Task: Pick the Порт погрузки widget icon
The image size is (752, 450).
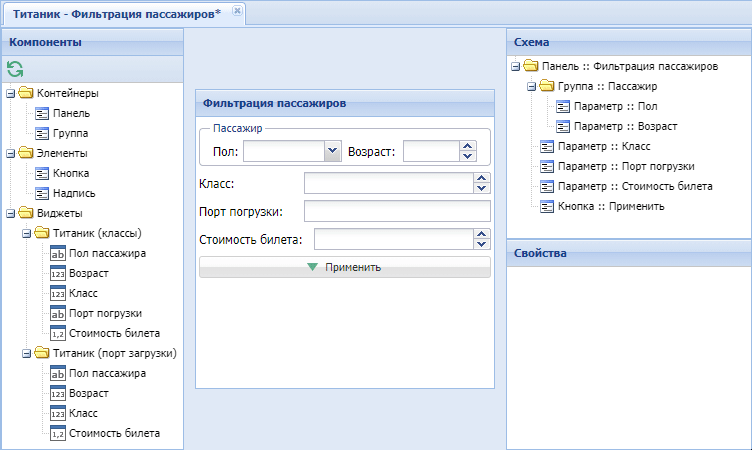Action: (x=58, y=313)
